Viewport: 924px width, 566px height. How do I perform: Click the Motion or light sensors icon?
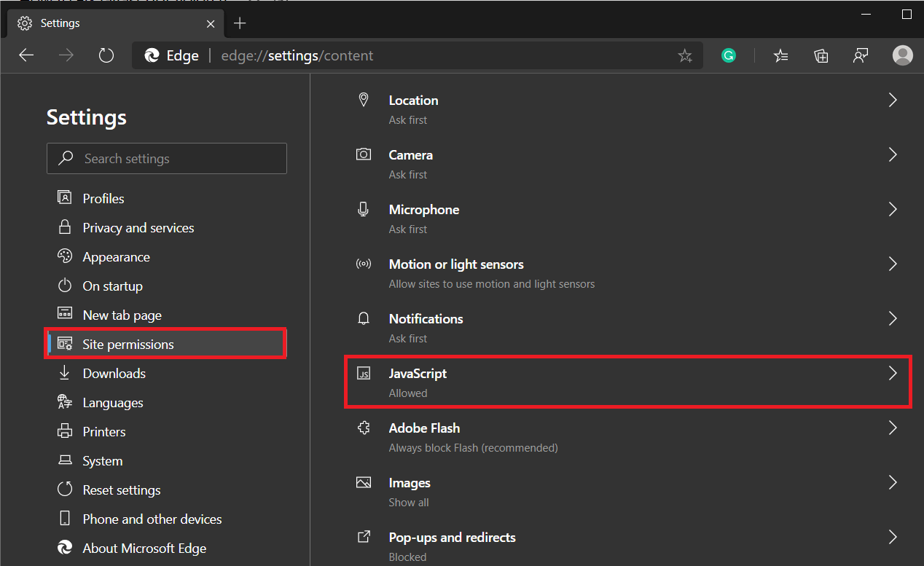[364, 264]
